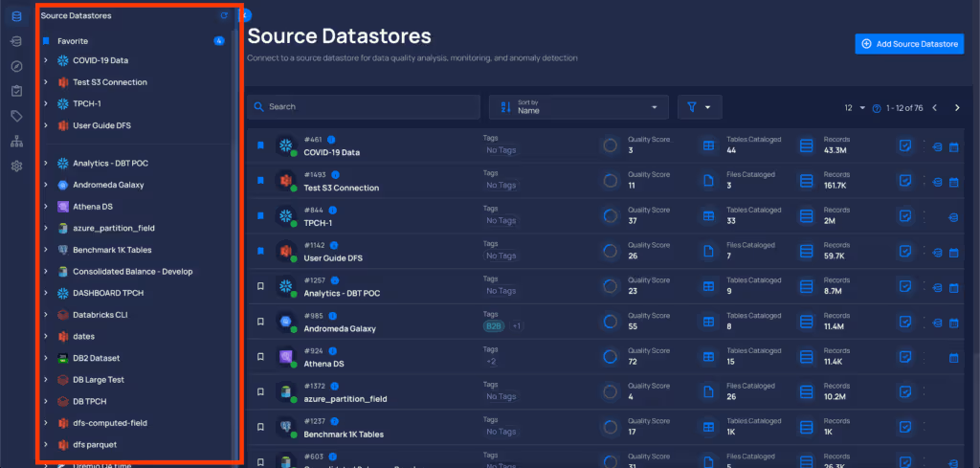This screenshot has height=468, width=980.
Task: Click Files Cataloged icon in Test S3 Connection row
Action: click(708, 181)
